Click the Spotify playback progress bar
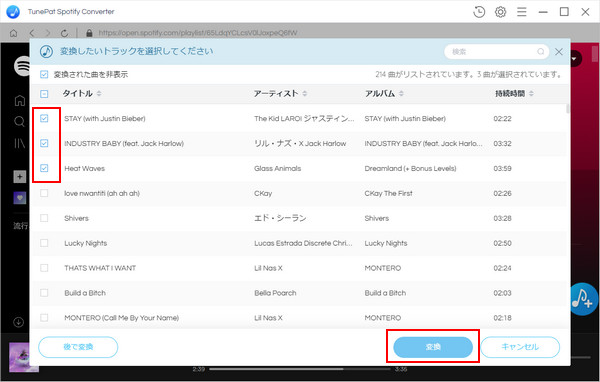Viewport: 600px width, 382px height. pyautogui.click(x=300, y=369)
